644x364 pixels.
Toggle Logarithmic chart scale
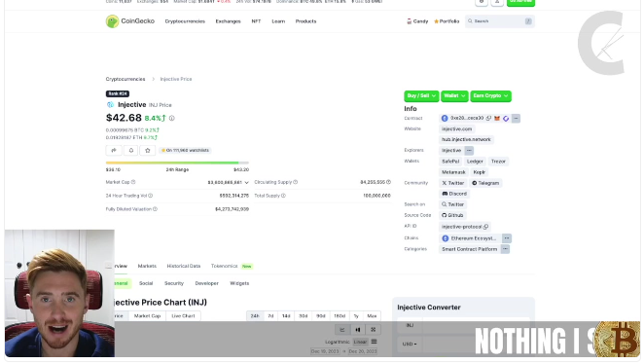pyautogui.click(x=338, y=342)
